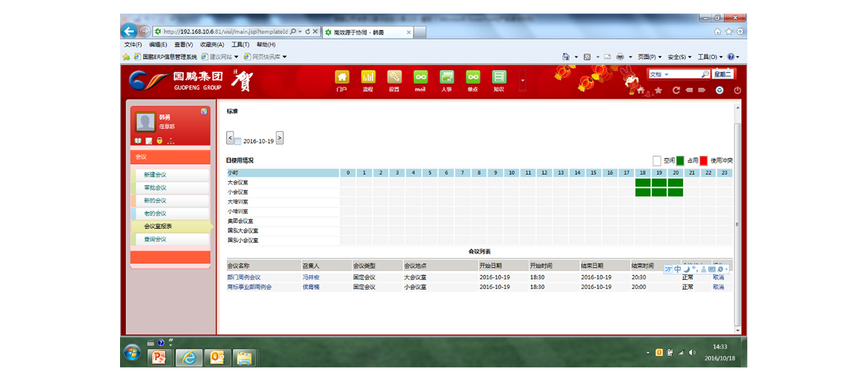
Task: Switch to the 高效源于协同 browser tab
Action: click(x=368, y=32)
